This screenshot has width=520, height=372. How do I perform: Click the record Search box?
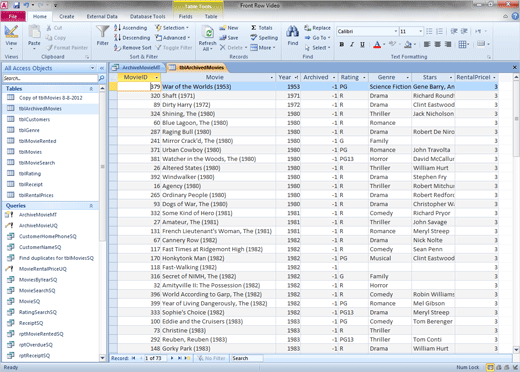(247, 358)
